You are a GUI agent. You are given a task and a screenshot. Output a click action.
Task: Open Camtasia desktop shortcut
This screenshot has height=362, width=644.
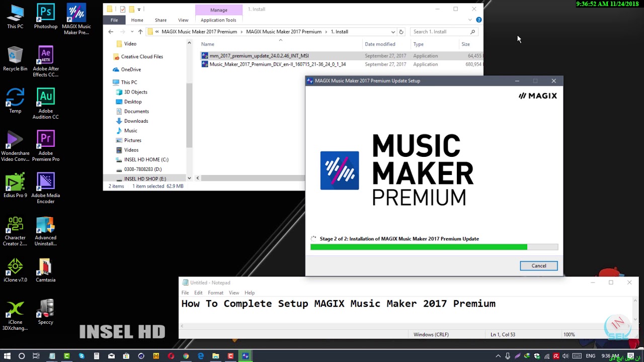coord(46,270)
